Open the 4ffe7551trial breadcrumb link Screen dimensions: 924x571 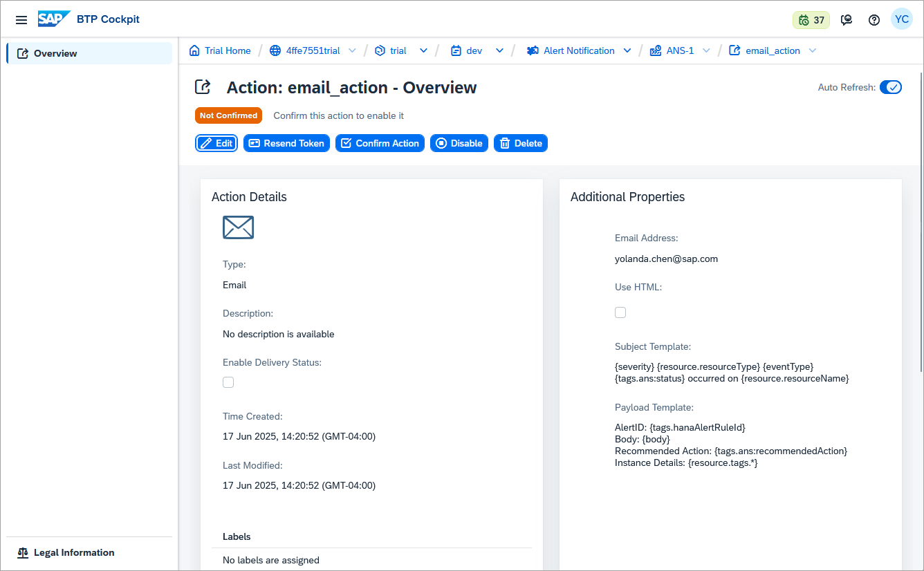pyautogui.click(x=313, y=50)
